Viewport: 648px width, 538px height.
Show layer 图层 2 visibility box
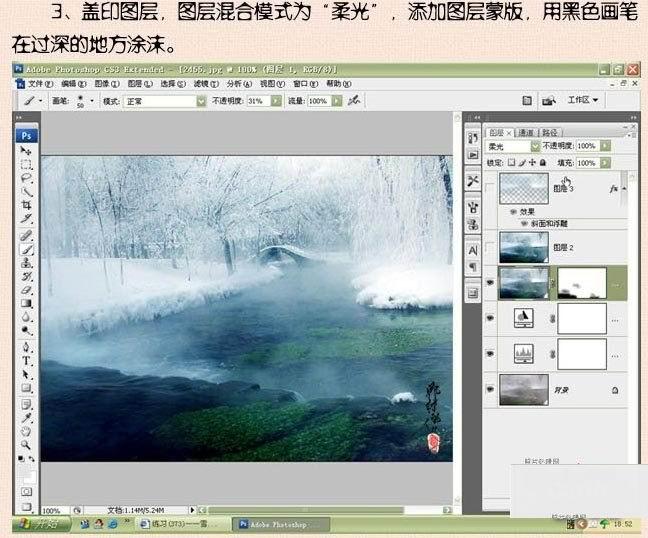490,248
